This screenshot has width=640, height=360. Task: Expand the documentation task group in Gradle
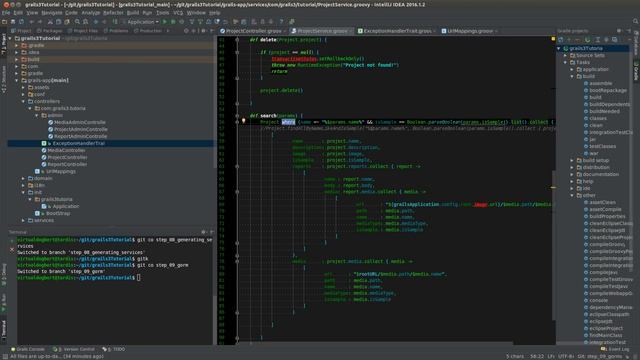(572, 174)
